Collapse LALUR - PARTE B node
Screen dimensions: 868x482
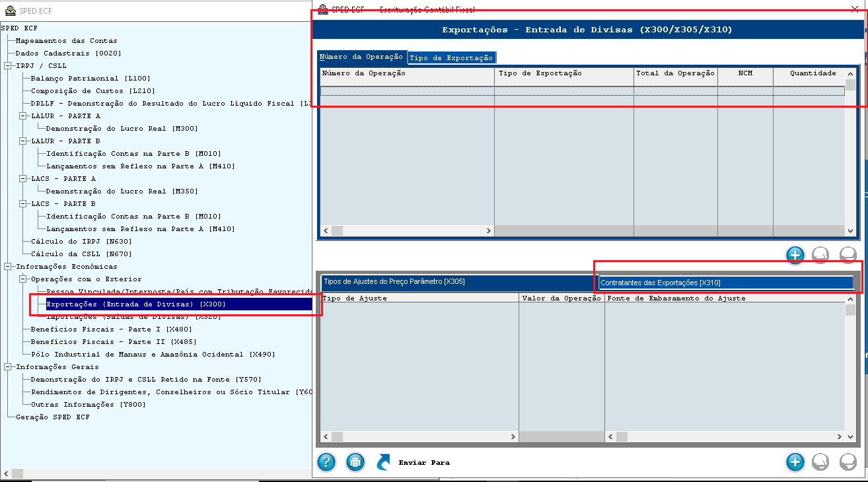point(23,141)
